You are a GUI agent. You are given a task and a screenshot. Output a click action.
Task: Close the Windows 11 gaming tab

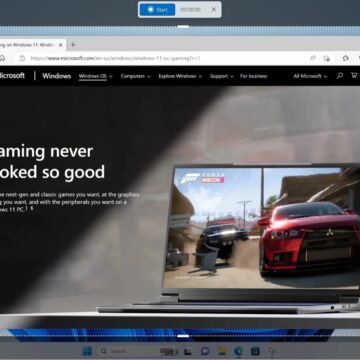coord(61,45)
